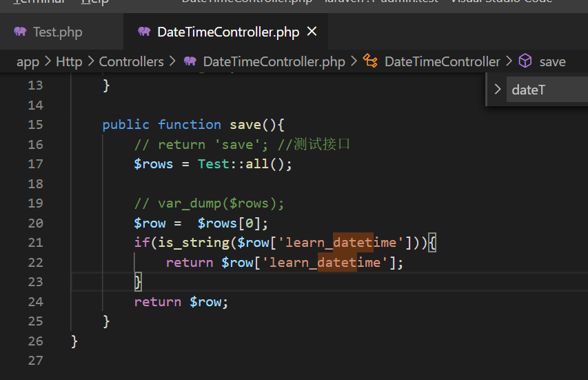Close the DateTimeController.php tab
The image size is (588, 380).
click(312, 32)
